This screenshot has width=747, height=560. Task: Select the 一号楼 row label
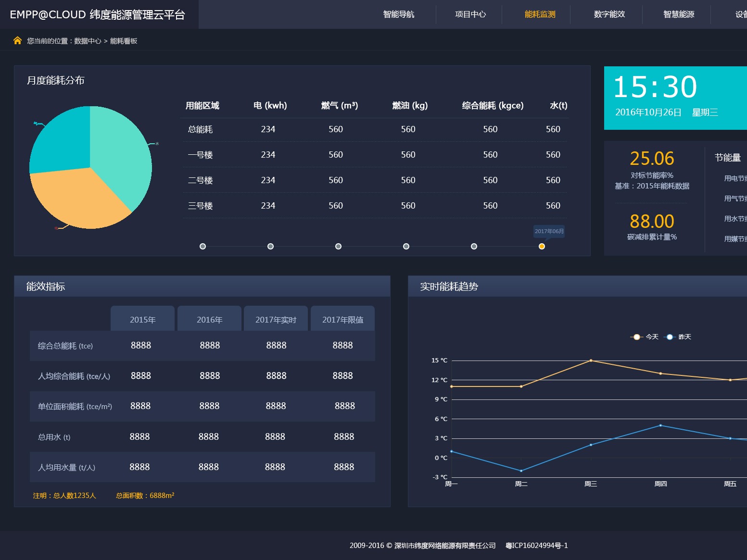point(200,155)
